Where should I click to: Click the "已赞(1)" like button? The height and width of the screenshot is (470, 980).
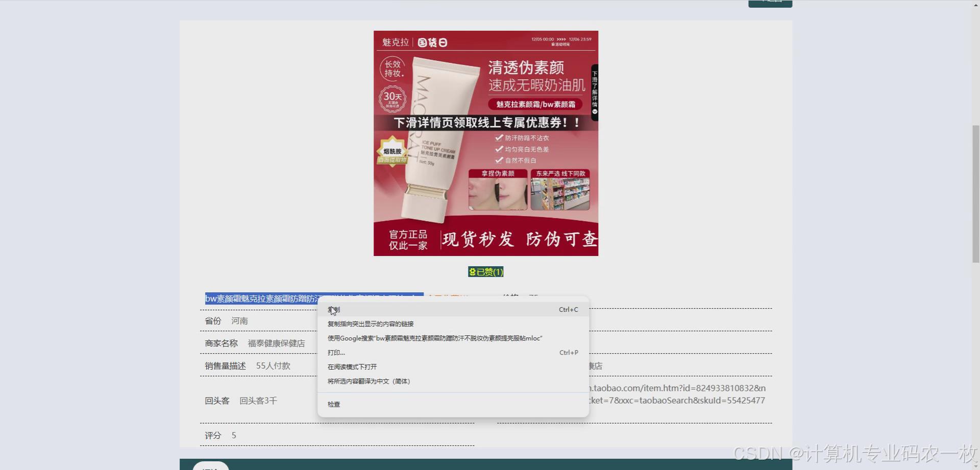pos(485,272)
